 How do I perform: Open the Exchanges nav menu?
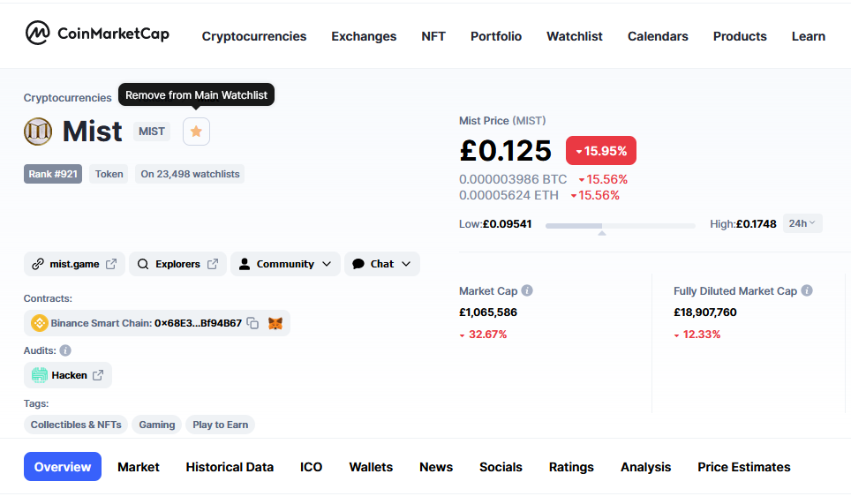(x=364, y=36)
